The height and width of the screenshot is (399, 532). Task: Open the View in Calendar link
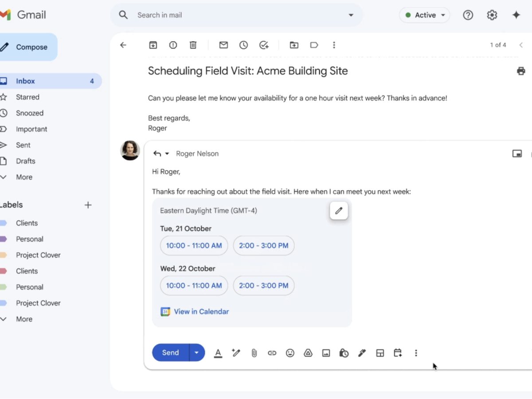[201, 312]
